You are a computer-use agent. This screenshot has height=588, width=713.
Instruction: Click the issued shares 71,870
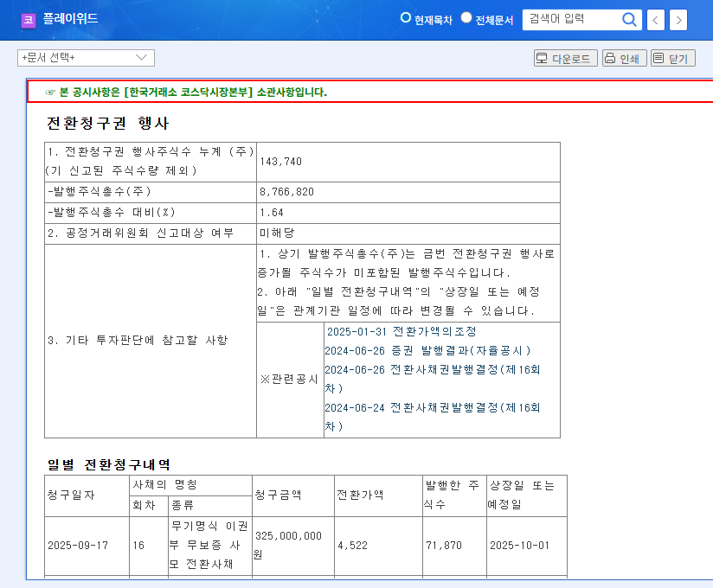[x=443, y=546]
